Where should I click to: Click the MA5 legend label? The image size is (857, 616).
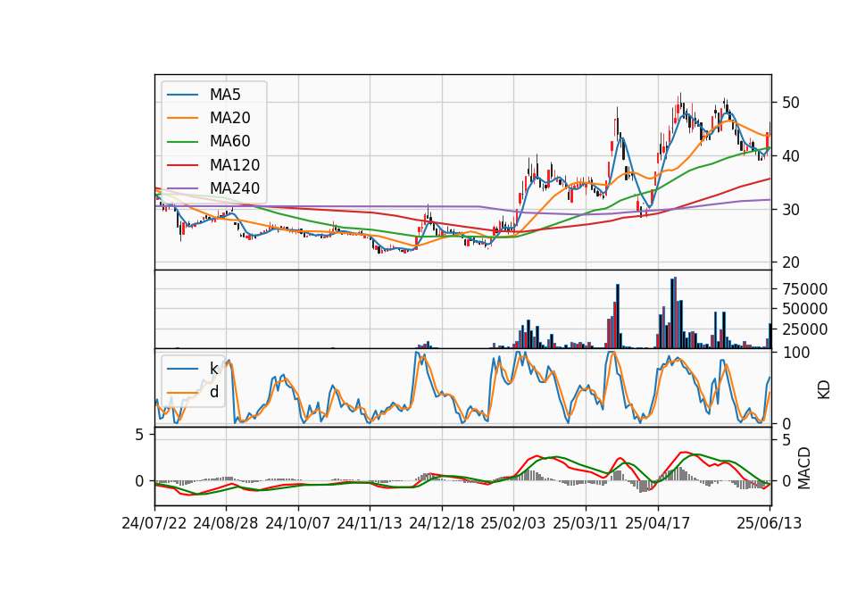(225, 95)
